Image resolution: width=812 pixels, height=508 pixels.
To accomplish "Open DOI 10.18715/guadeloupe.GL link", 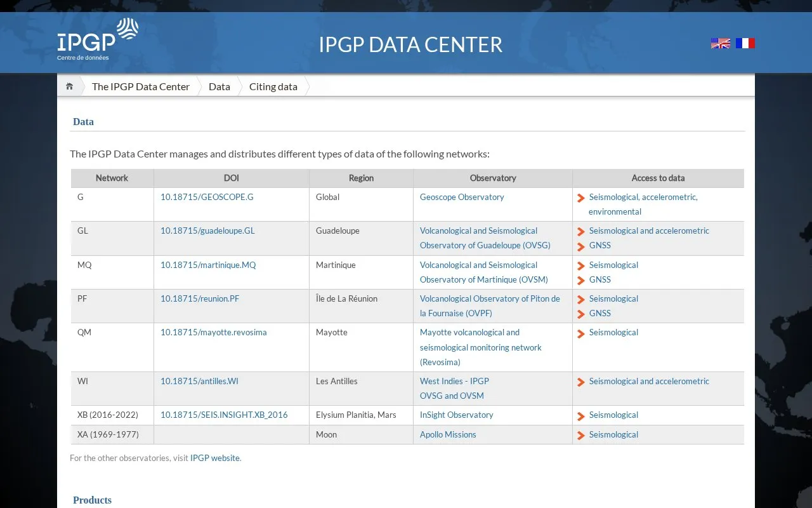I will 207,231.
